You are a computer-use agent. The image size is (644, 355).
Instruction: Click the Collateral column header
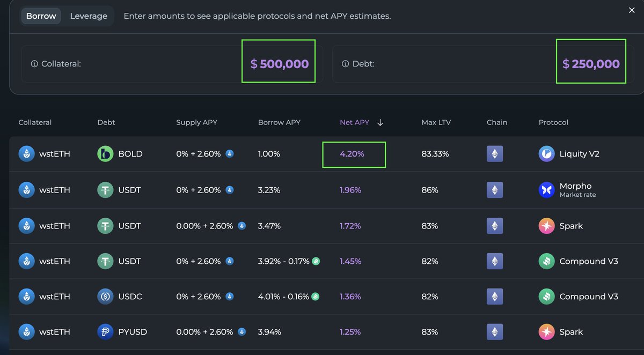pyautogui.click(x=35, y=122)
